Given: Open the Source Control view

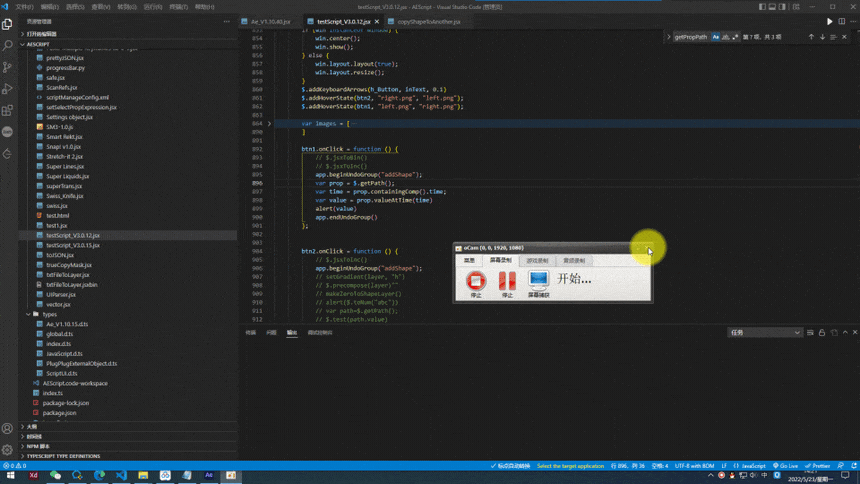Looking at the screenshot, I should pos(8,67).
